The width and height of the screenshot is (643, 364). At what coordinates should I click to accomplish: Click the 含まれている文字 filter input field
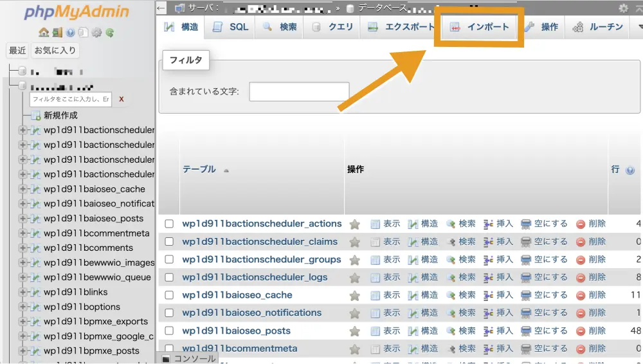click(299, 92)
